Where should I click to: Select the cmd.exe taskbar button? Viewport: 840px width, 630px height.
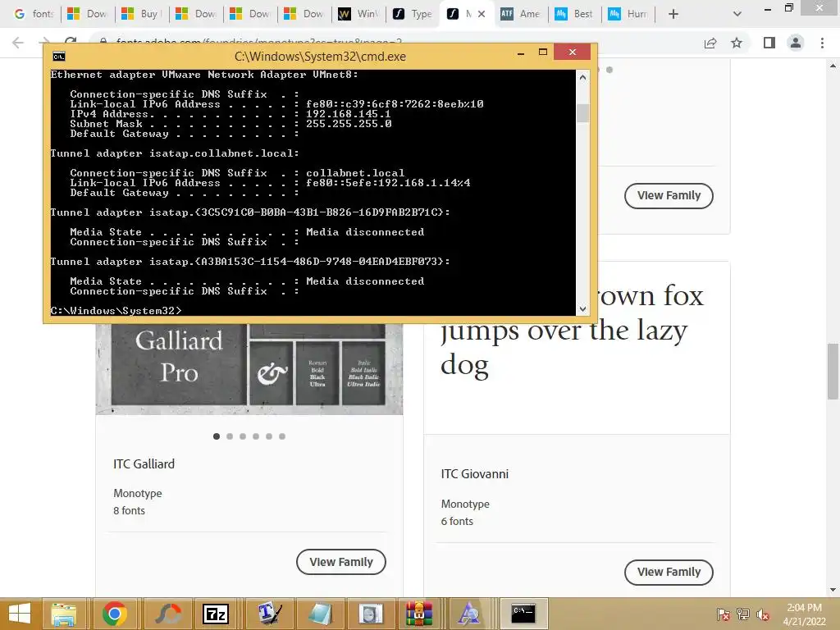pos(524,614)
